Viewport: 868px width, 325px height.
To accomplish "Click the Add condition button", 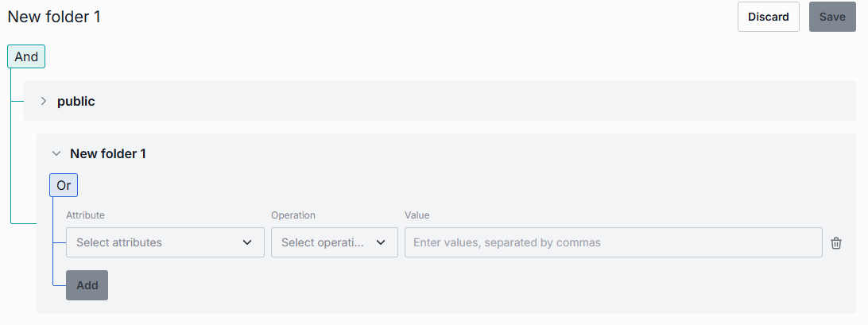I will click(87, 285).
